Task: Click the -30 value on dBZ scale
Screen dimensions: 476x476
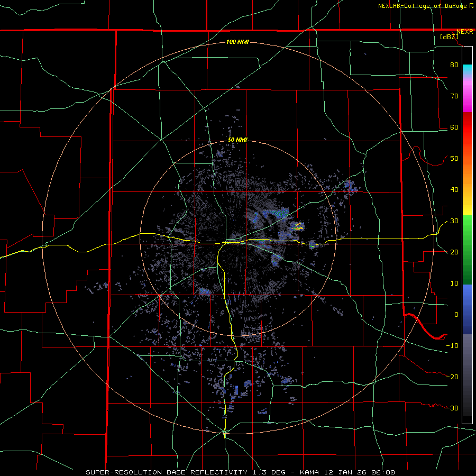Action: [452, 408]
